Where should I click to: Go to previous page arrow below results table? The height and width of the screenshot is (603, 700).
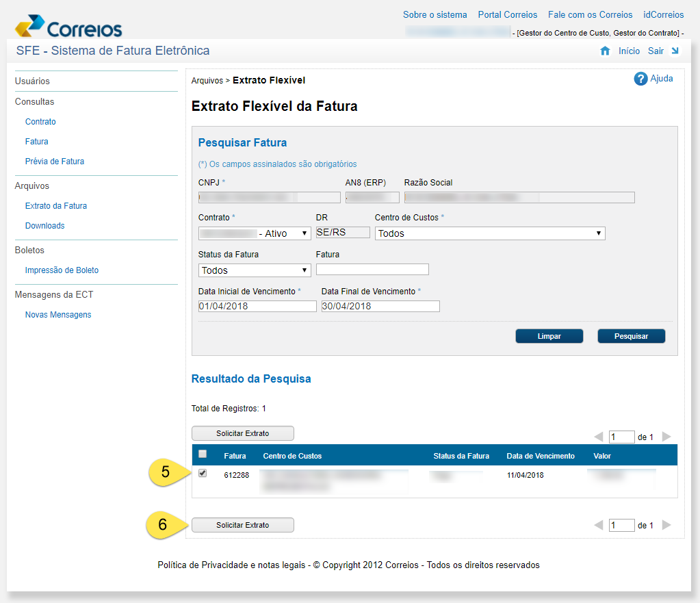599,525
